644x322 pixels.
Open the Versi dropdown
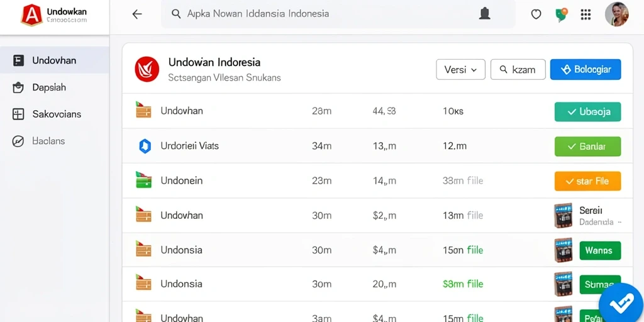coord(460,69)
